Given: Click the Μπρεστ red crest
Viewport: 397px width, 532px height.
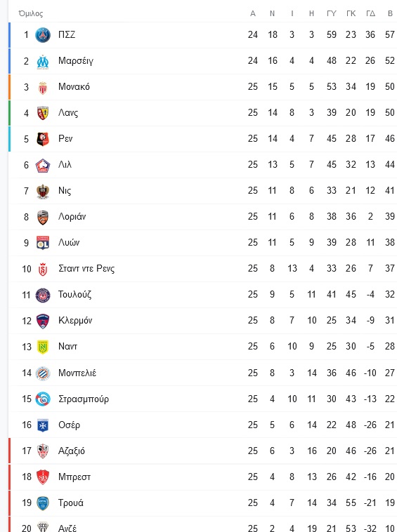Looking at the screenshot, I should point(43,477).
